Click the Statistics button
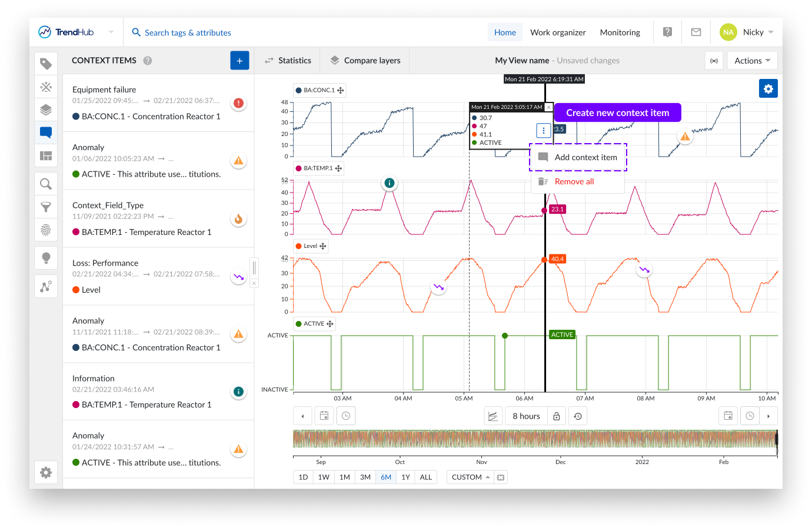Image resolution: width=812 pixels, height=530 pixels. pyautogui.click(x=288, y=61)
